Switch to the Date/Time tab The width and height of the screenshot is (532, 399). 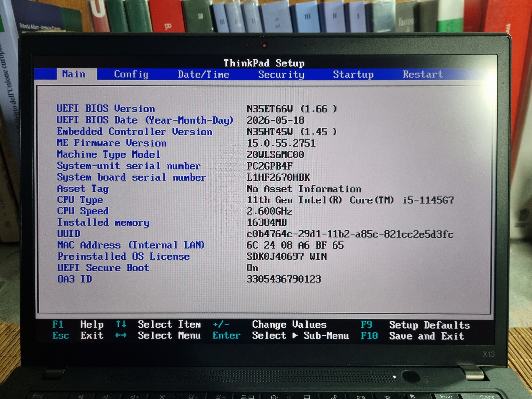(203, 74)
